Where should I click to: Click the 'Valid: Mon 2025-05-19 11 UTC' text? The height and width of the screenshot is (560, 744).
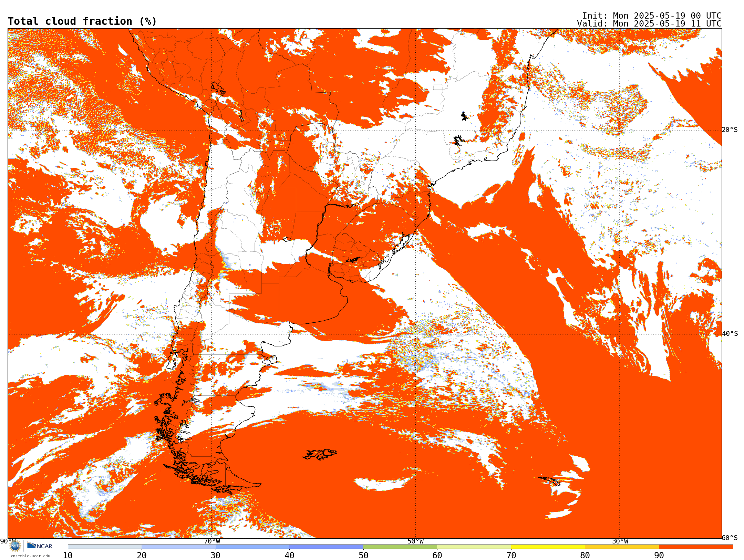[649, 24]
